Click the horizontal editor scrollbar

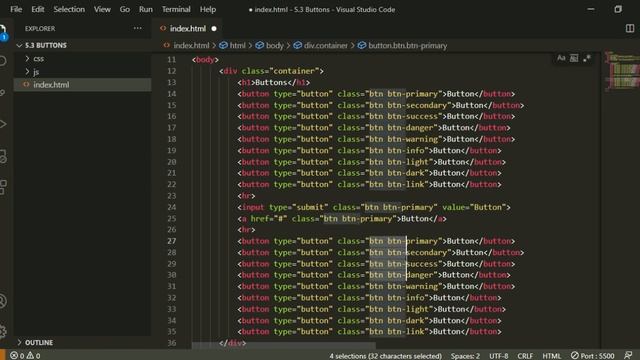(283, 345)
